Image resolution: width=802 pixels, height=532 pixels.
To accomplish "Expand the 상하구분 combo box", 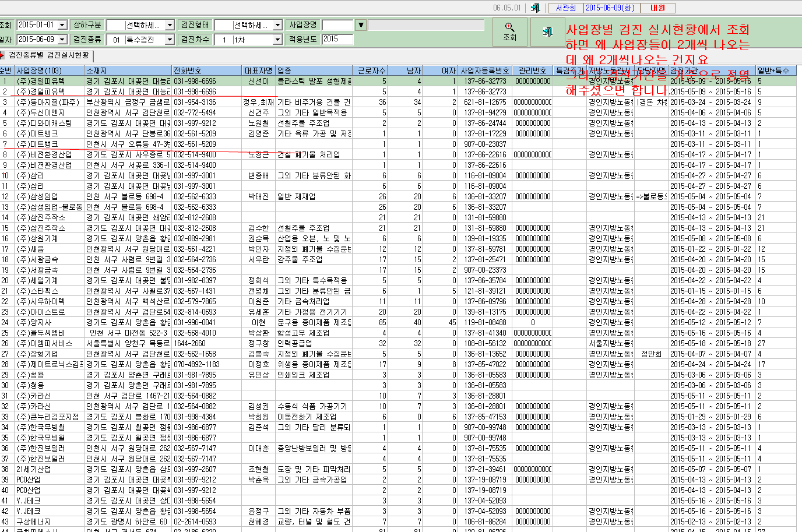I will point(170,25).
